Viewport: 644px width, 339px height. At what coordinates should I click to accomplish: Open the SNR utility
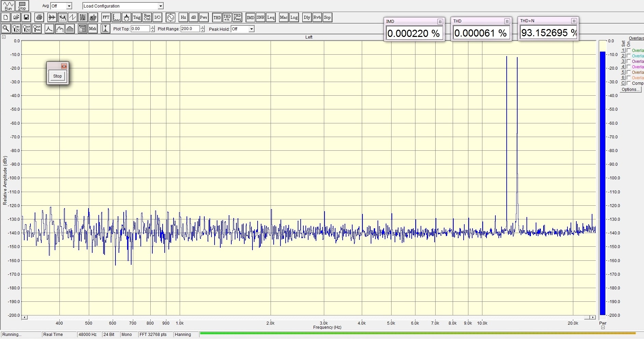point(261,17)
